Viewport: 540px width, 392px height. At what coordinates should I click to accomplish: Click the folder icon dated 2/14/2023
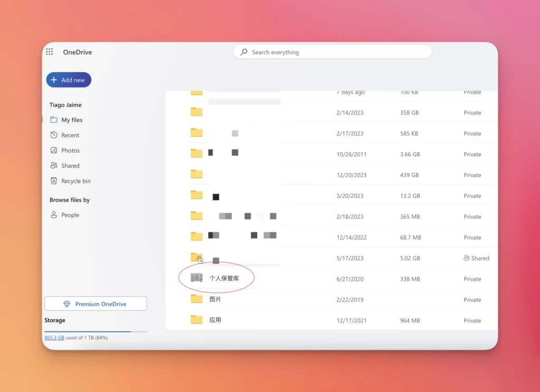pyautogui.click(x=197, y=112)
